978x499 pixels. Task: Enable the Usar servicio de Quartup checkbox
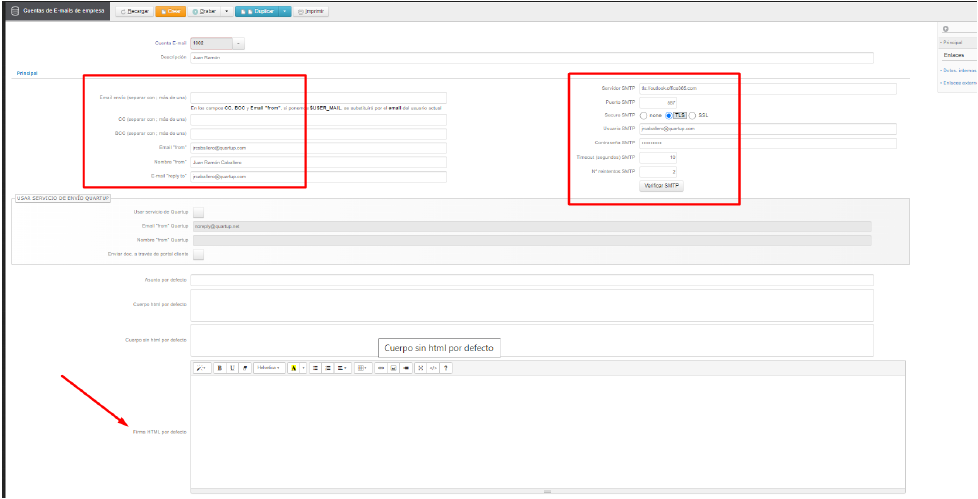(198, 212)
